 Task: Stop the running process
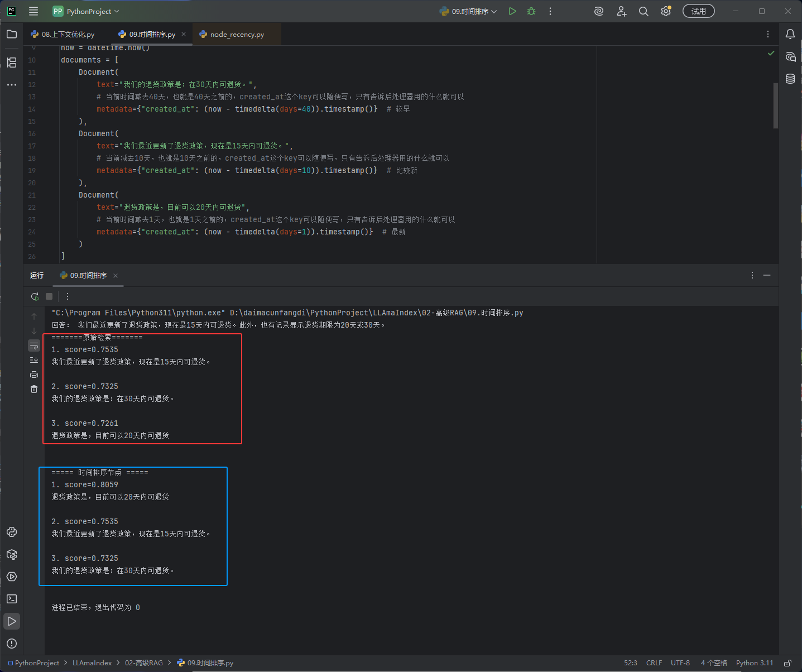pos(49,296)
